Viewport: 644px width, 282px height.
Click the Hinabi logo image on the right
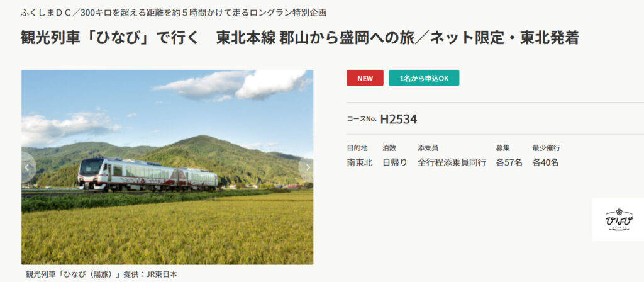coord(618,220)
